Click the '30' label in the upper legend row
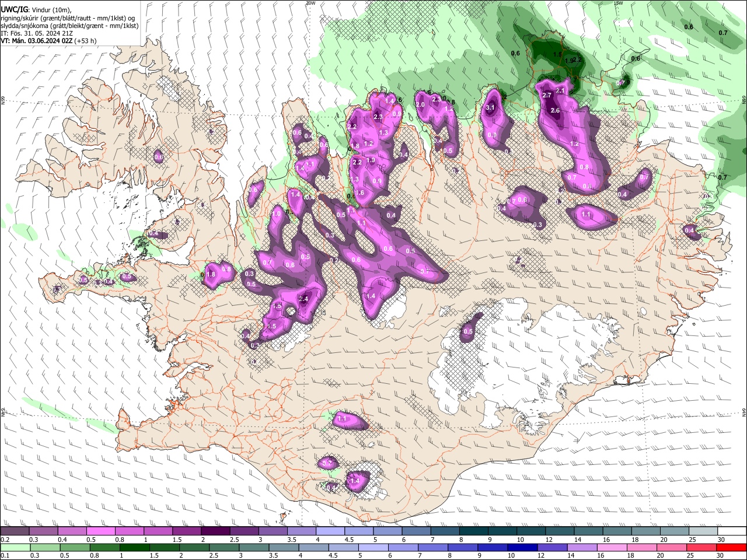This screenshot has height=560, width=747. coord(721,540)
